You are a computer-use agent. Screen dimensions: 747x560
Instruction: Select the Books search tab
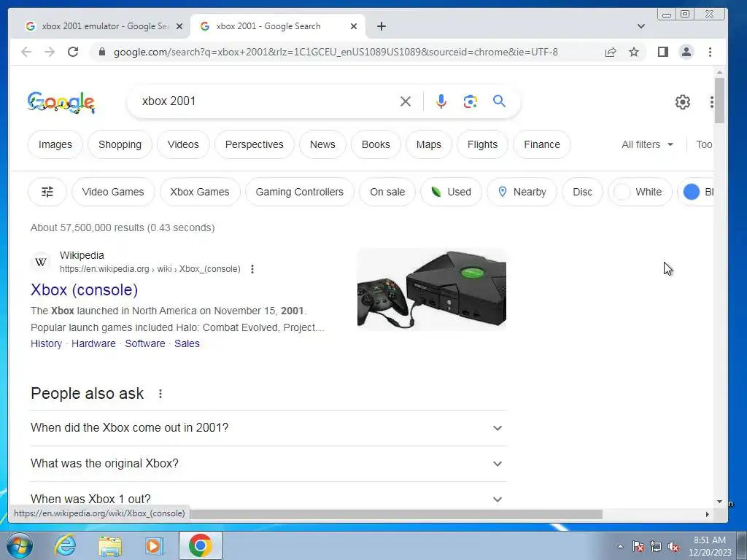pos(376,144)
